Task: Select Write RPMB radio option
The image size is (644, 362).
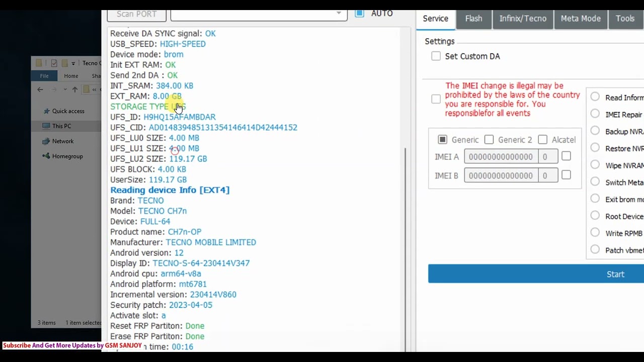Action: tap(595, 233)
